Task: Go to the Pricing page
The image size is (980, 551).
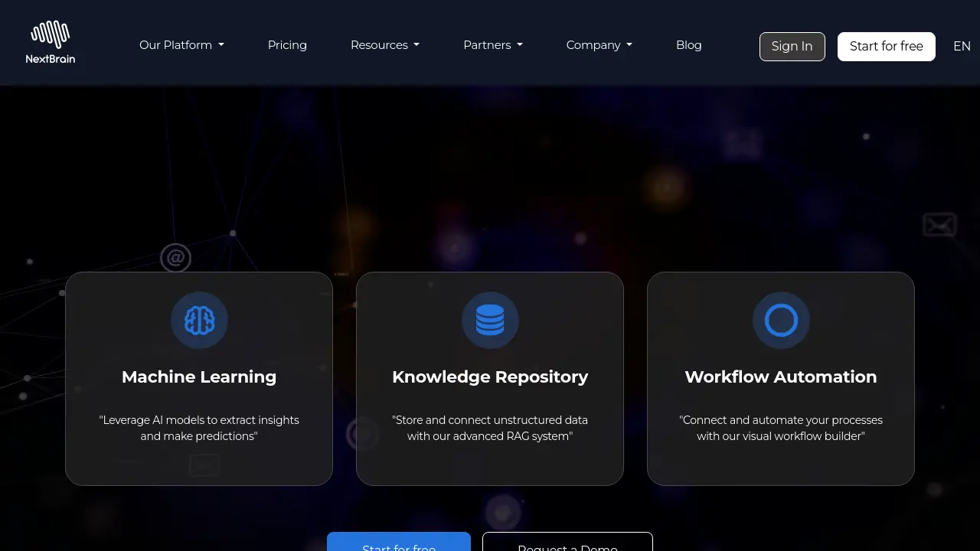Action: click(x=287, y=44)
